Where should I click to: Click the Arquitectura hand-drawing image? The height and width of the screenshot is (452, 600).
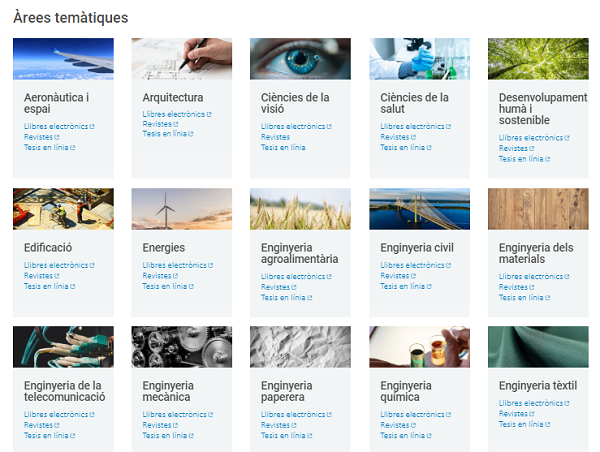pos(182,59)
